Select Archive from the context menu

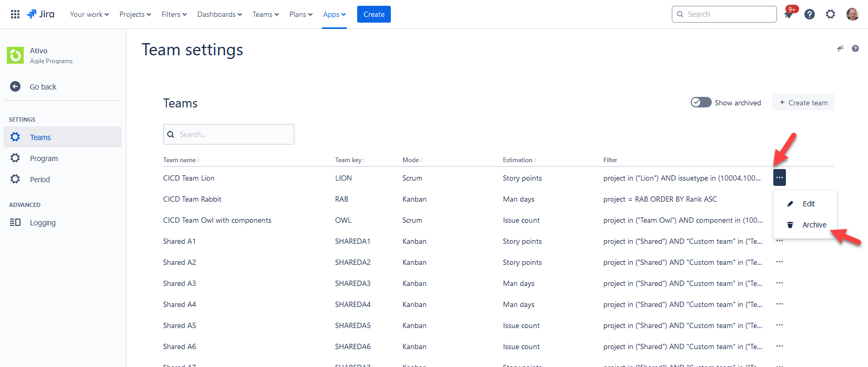click(814, 225)
